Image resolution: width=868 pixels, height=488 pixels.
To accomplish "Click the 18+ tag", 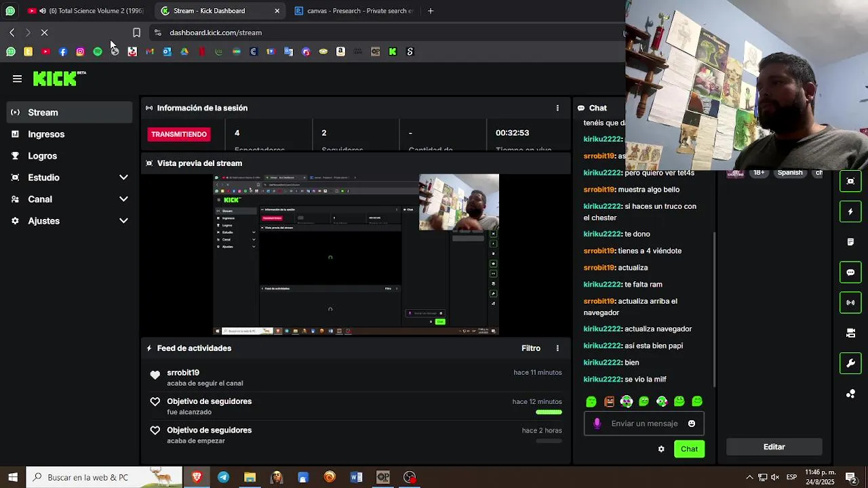I will (759, 173).
